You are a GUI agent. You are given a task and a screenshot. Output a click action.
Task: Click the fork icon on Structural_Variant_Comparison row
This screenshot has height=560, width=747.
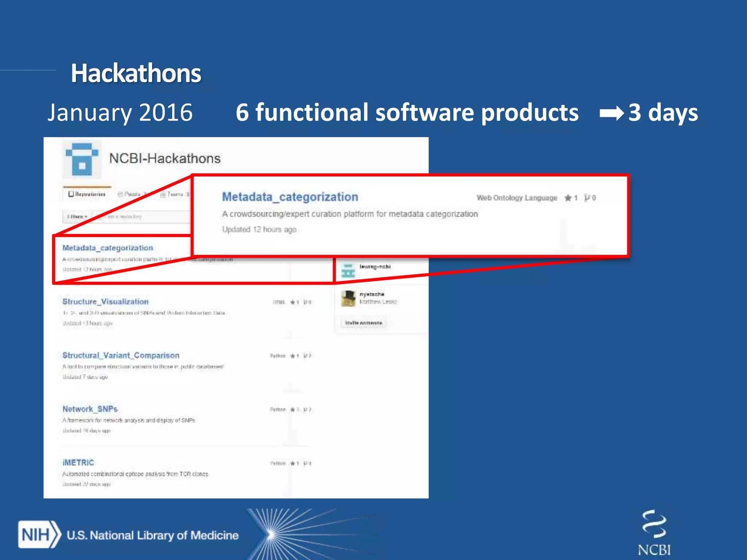point(305,356)
